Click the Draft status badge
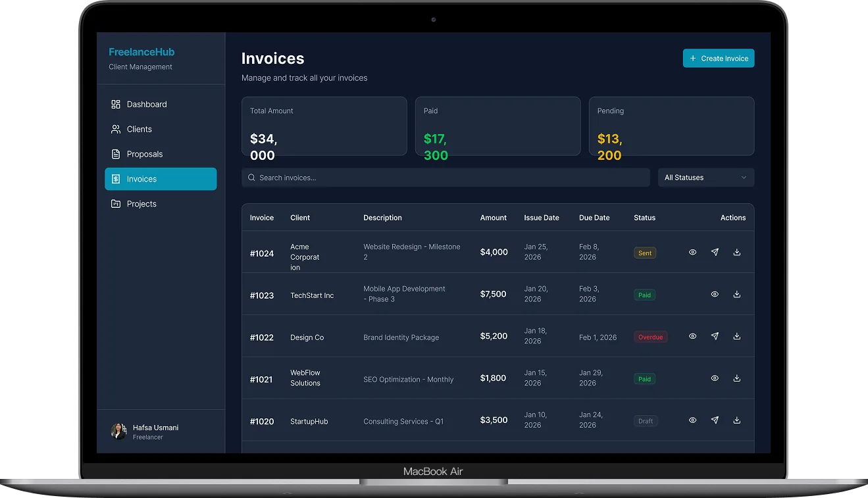 (x=646, y=421)
